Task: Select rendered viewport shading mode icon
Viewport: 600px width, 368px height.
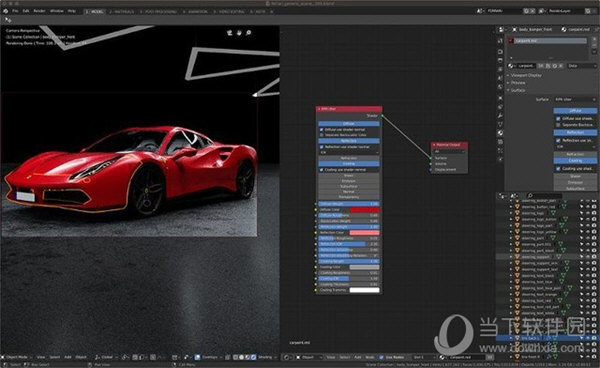Action: click(253, 357)
